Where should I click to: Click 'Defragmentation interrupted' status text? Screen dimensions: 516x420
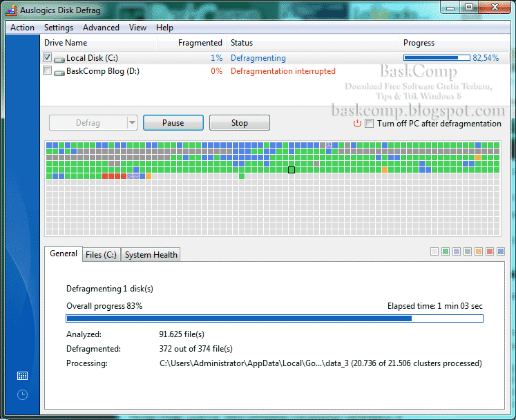click(283, 71)
